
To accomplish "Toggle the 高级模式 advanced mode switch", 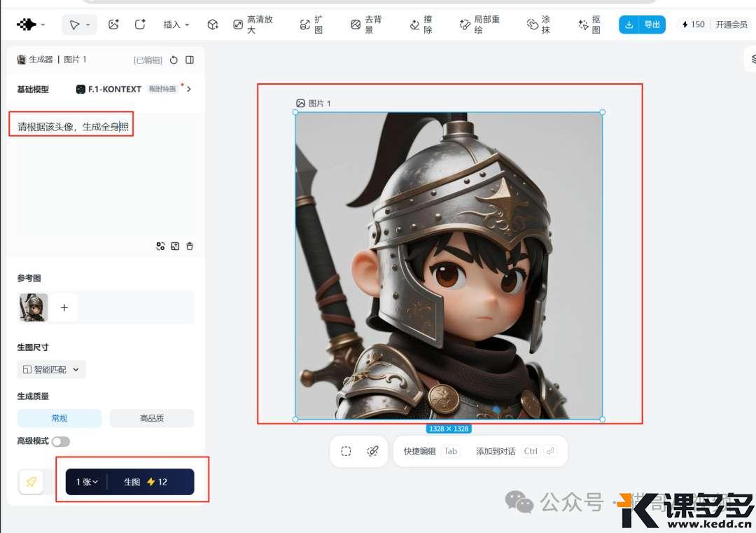I will tap(61, 441).
